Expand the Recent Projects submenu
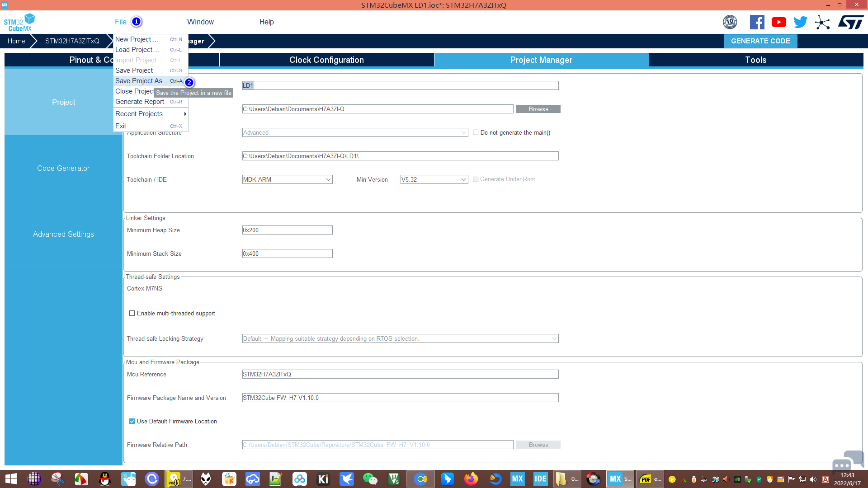 (x=151, y=114)
